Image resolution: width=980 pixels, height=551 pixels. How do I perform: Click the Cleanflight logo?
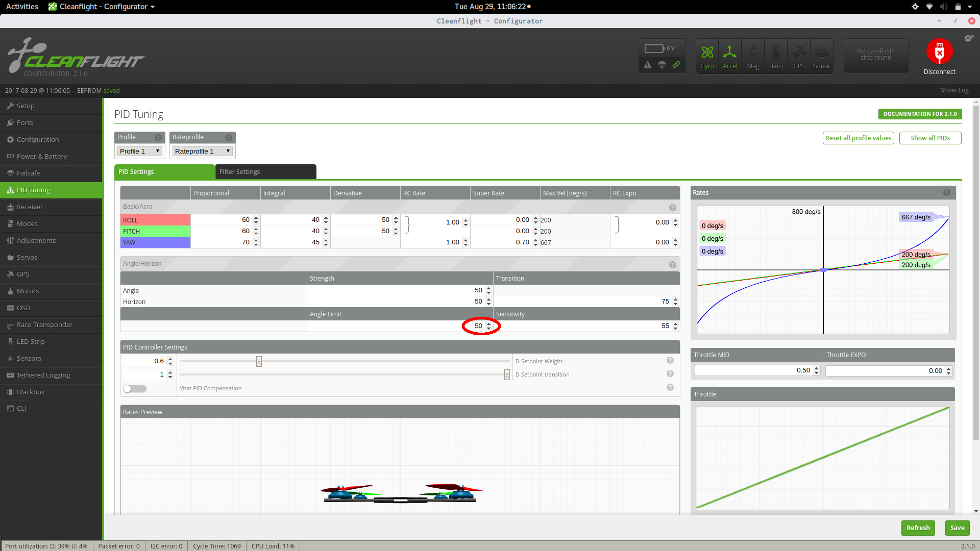[76, 56]
